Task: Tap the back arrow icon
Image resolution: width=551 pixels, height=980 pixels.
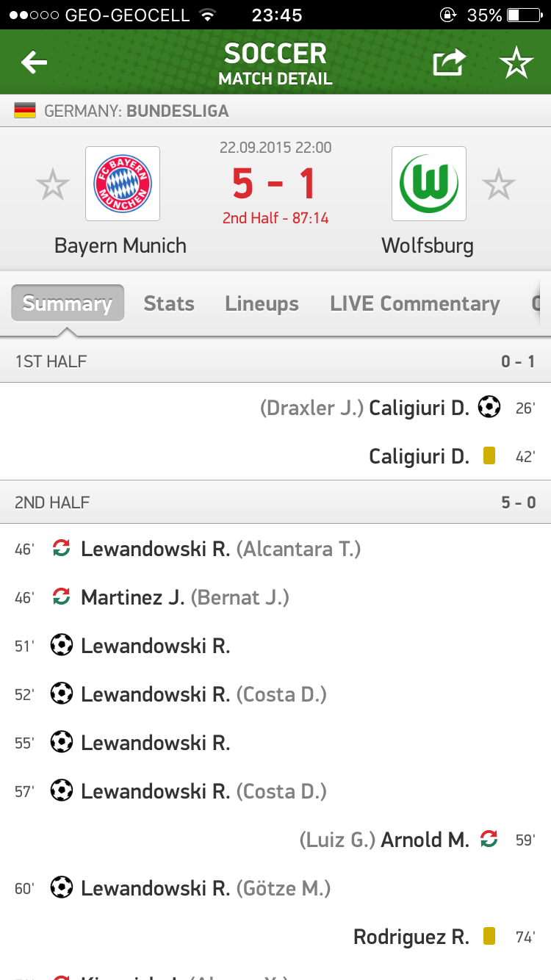Action: coord(34,63)
